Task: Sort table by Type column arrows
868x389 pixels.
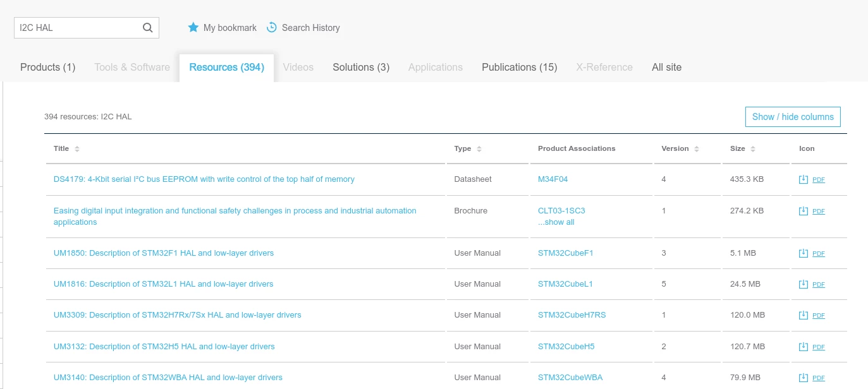Action: coord(479,149)
